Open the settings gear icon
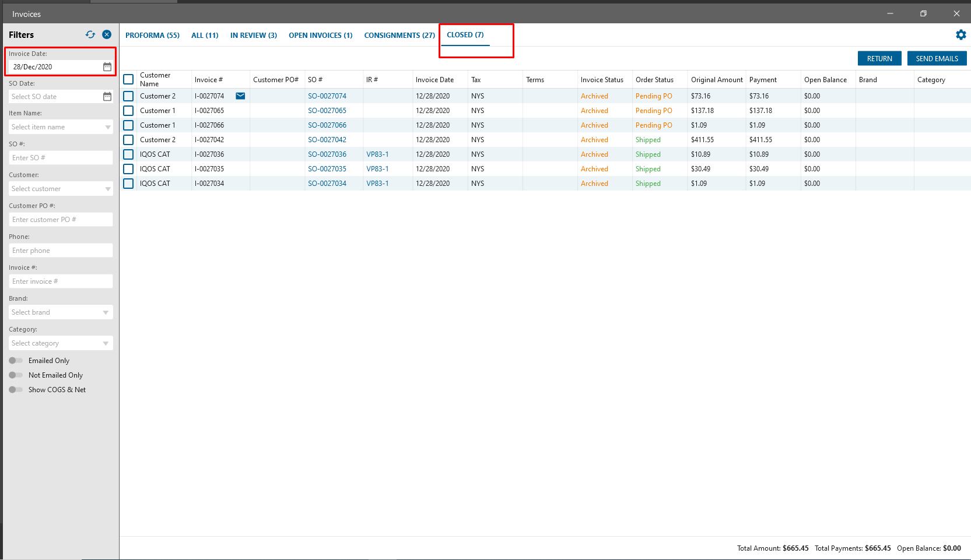This screenshot has height=560, width=971. point(961,35)
